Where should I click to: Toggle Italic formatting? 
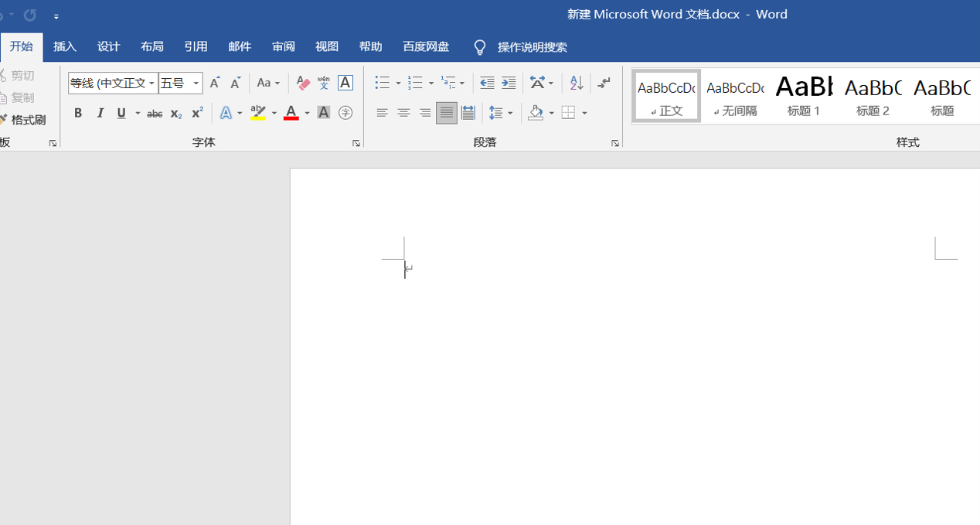[x=100, y=113]
